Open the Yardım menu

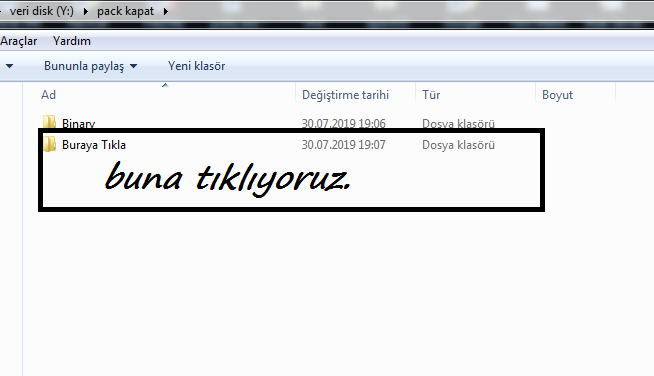pyautogui.click(x=72, y=41)
